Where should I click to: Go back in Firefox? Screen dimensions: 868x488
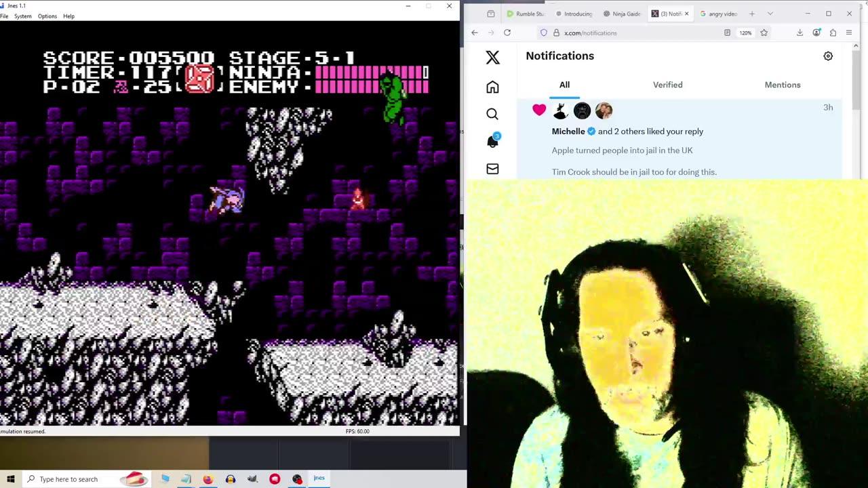pyautogui.click(x=475, y=33)
